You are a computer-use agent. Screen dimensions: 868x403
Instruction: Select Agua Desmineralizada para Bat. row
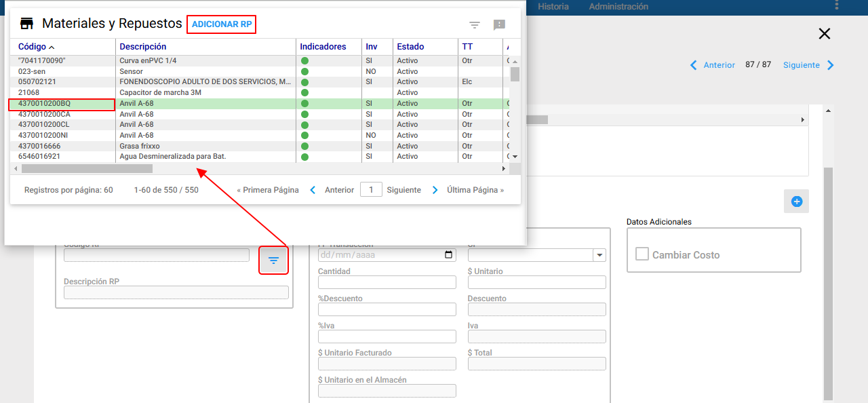click(x=260, y=157)
